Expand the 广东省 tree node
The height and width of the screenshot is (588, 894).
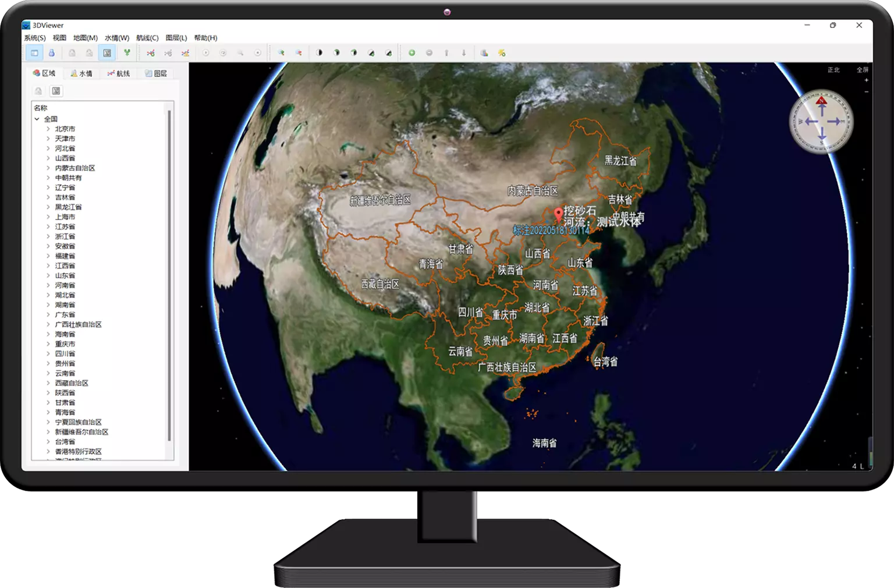(x=48, y=315)
